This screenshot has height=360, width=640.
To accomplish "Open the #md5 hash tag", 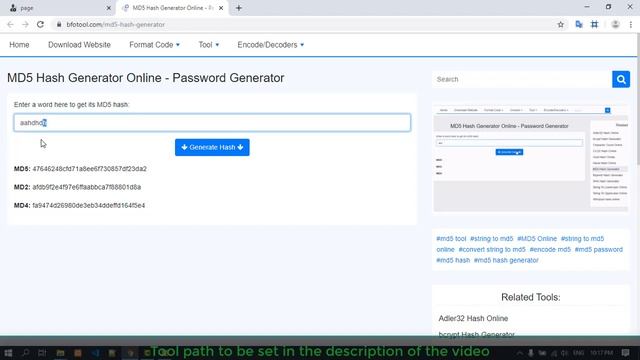I will tap(453, 260).
